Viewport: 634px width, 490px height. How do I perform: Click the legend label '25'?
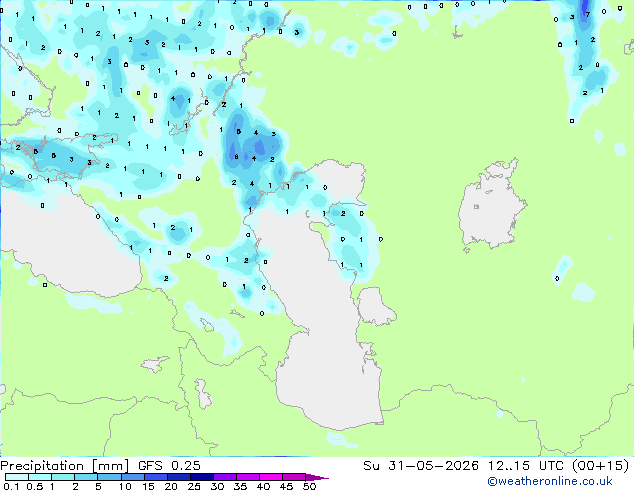tap(194, 486)
